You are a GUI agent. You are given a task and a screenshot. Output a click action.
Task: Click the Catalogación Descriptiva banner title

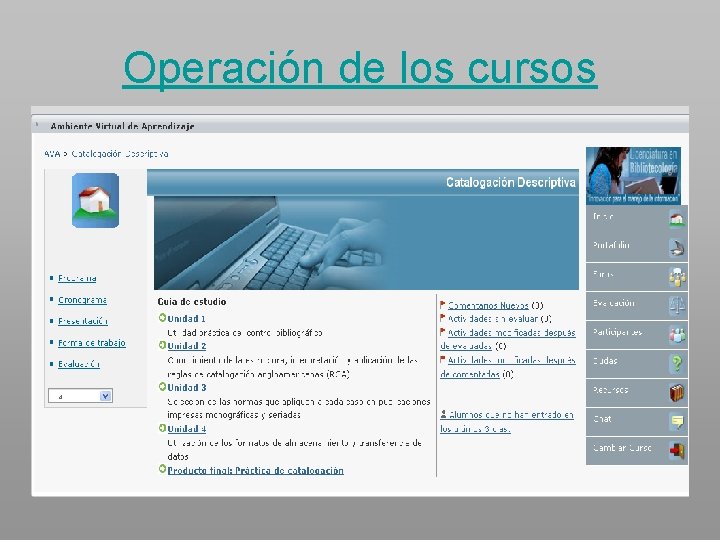tap(511, 182)
